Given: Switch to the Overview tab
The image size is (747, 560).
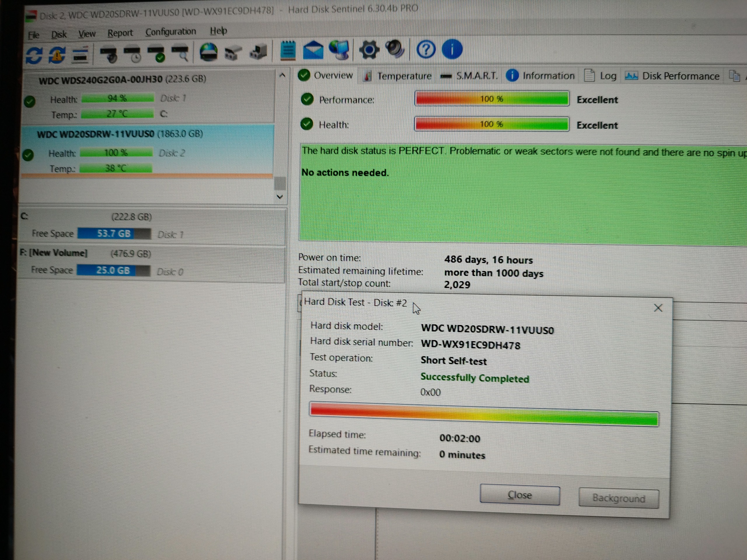Looking at the screenshot, I should point(326,75).
